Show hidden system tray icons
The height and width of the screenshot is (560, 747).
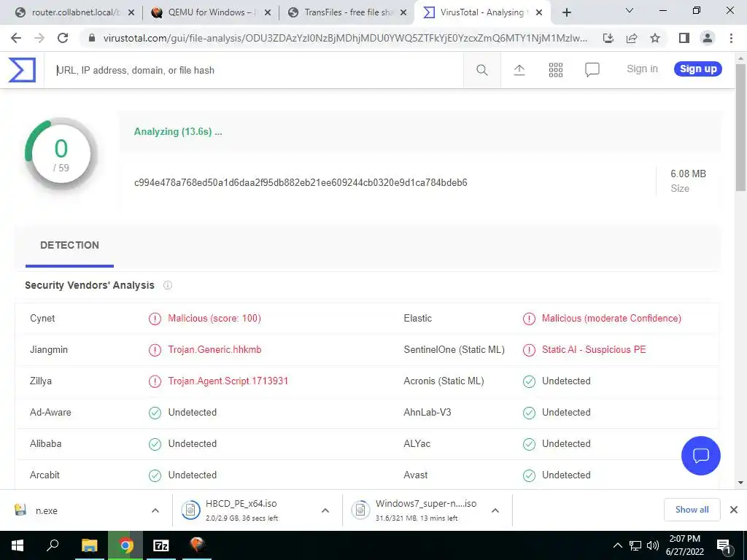point(617,545)
